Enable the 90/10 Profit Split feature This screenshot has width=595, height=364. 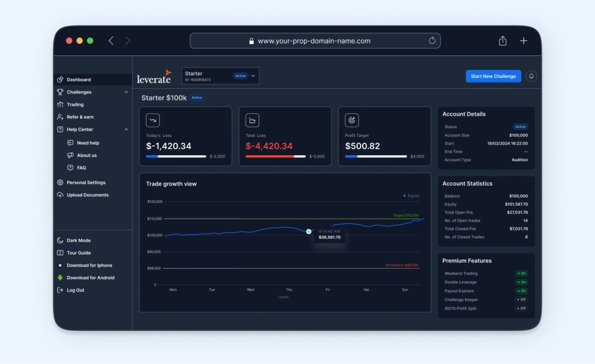pos(521,308)
